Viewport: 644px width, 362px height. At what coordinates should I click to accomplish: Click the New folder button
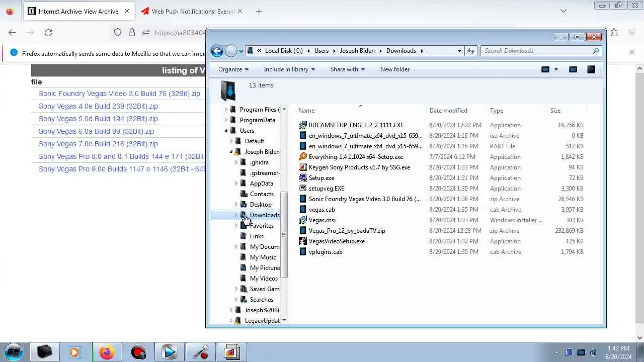click(395, 69)
